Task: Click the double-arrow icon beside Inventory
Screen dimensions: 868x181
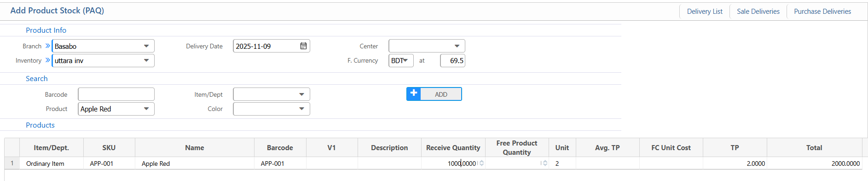Action: tap(47, 60)
